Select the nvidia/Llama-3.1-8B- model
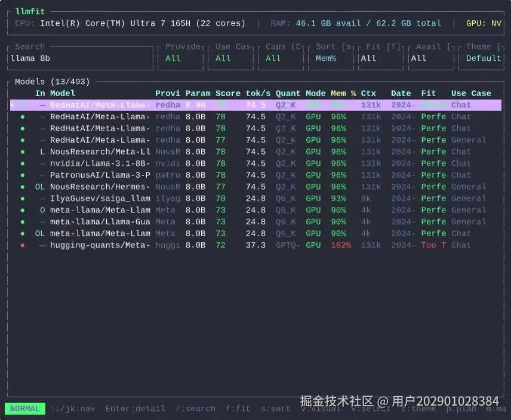The height and width of the screenshot is (420, 511). click(256, 163)
